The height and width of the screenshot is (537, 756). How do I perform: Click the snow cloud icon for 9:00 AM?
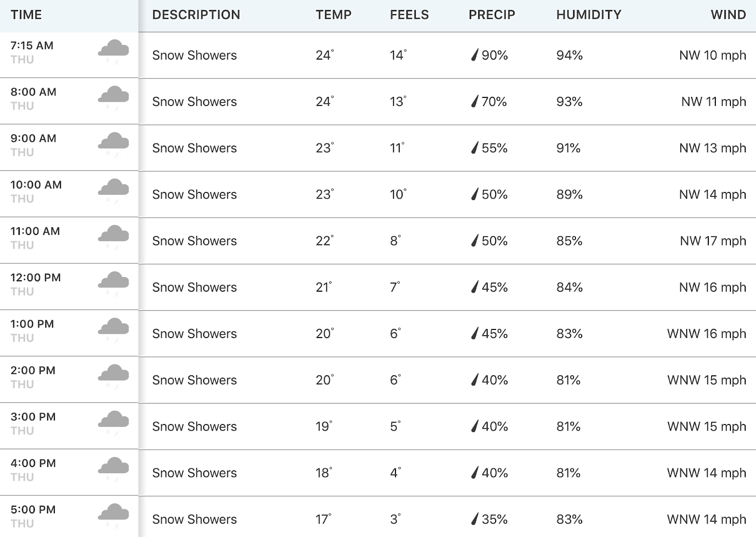tap(113, 145)
